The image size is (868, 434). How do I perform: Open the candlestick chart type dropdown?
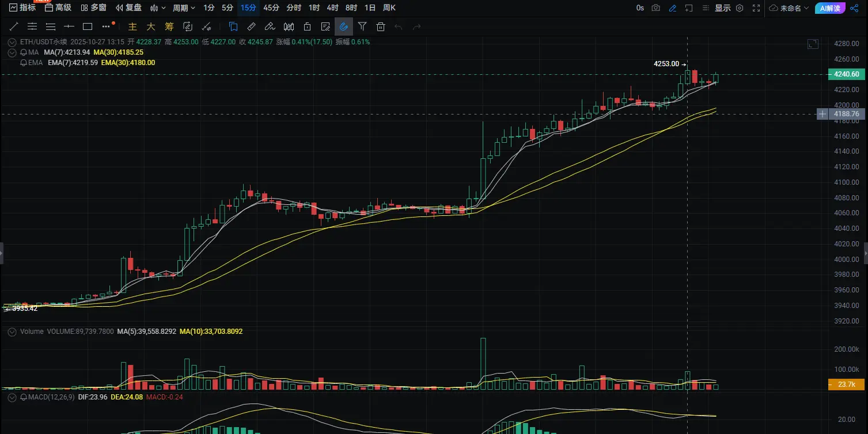click(158, 8)
